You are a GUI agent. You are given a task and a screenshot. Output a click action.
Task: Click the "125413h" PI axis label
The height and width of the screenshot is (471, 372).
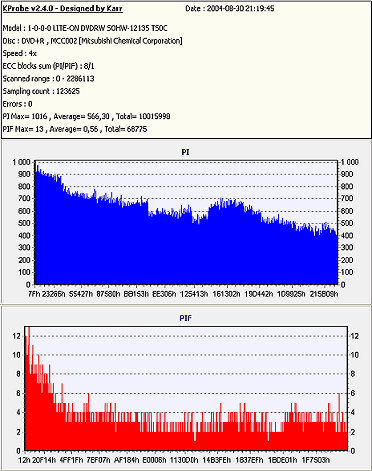point(194,294)
